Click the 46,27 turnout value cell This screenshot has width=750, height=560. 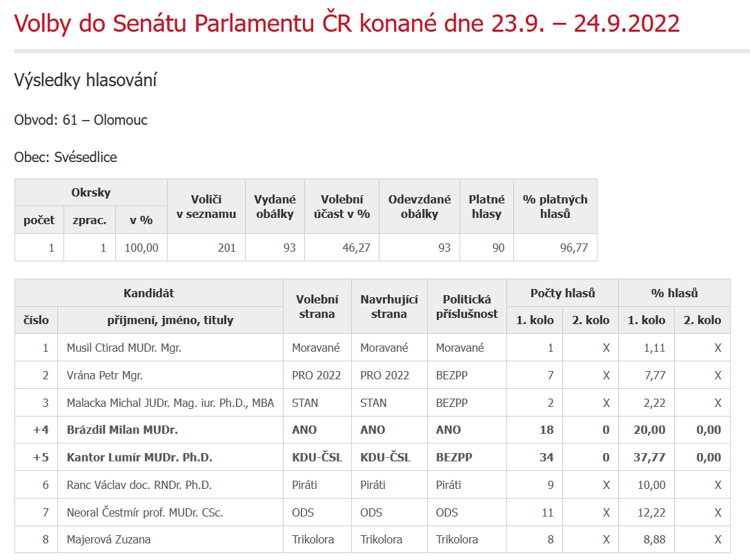(x=342, y=248)
